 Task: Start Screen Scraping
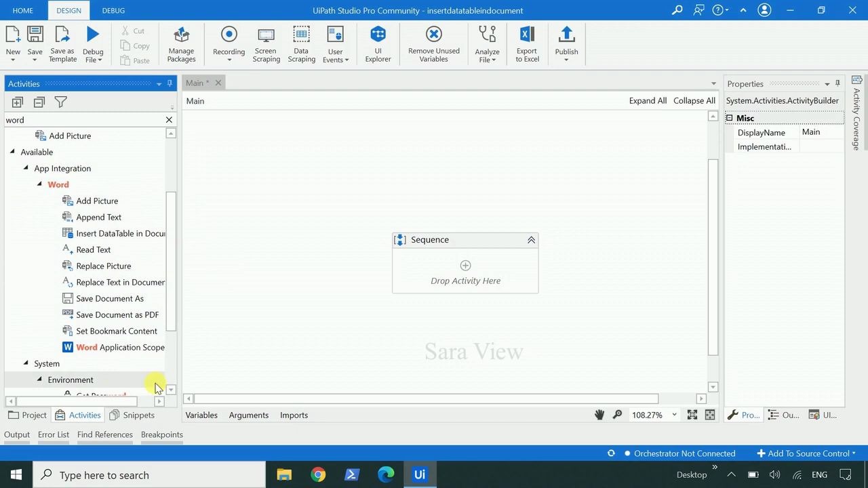266,43
